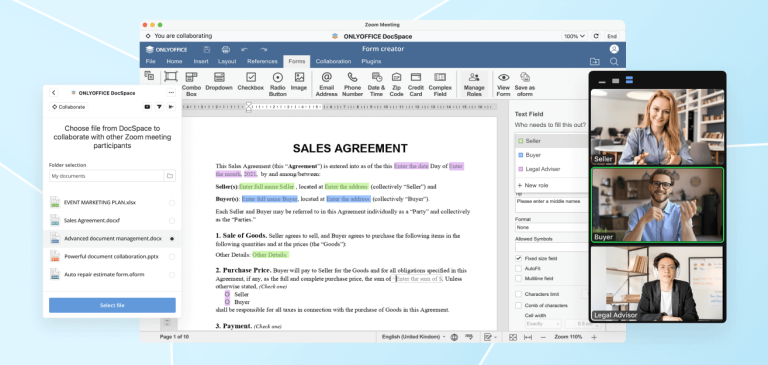Insert a Date & Time field
Screen dimensions: 768x365
pos(377,84)
